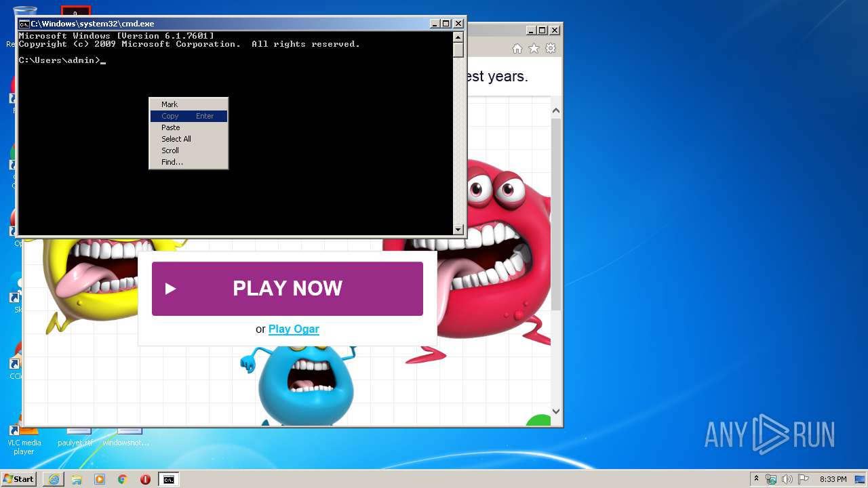Launch Internet Explorer from the taskbar

pos(54,479)
